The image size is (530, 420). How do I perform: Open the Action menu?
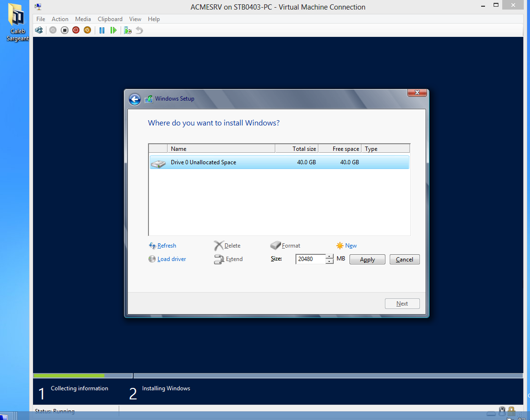(x=60, y=19)
